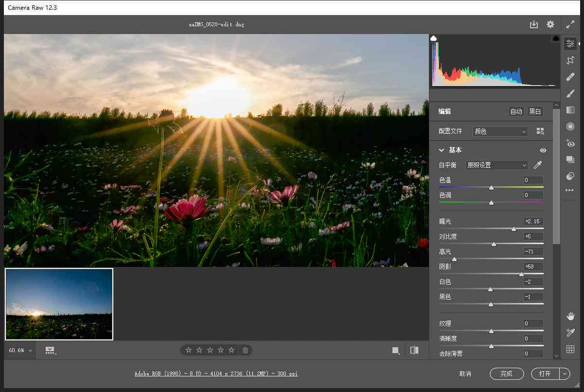Click the 色调 slider track
Viewport: 584px width, 392px height.
(491, 202)
